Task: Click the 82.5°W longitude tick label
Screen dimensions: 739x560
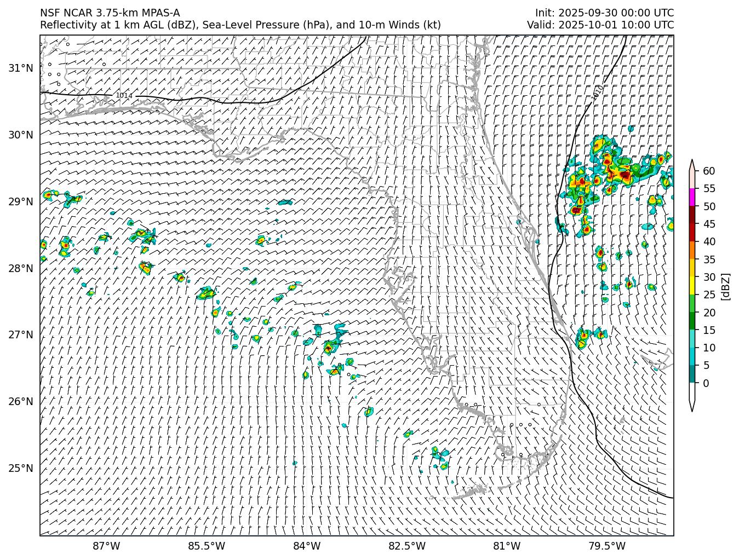Action: (x=406, y=546)
